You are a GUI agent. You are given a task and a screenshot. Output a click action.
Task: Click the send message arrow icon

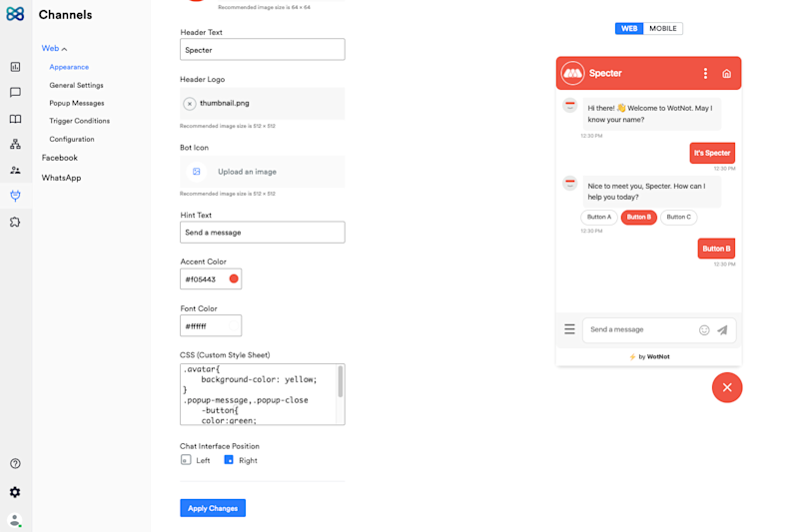click(722, 330)
